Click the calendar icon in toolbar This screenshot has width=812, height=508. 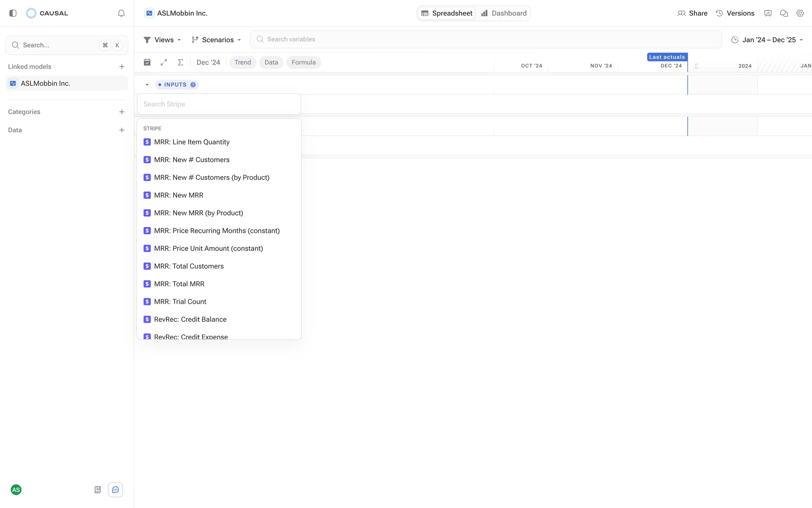[147, 62]
